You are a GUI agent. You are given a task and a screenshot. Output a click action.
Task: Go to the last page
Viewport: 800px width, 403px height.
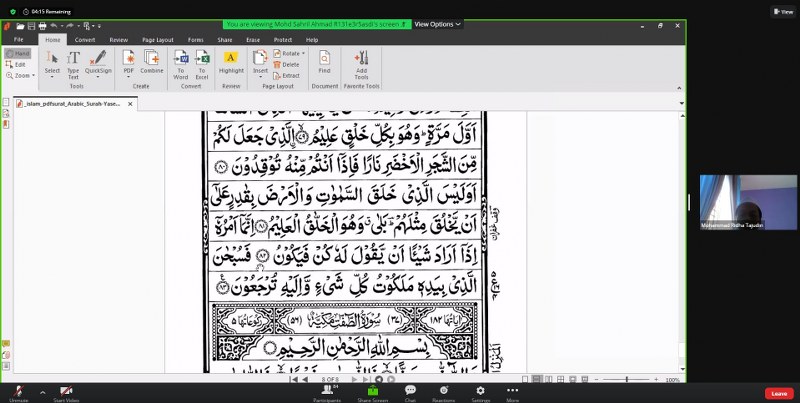tap(366, 380)
